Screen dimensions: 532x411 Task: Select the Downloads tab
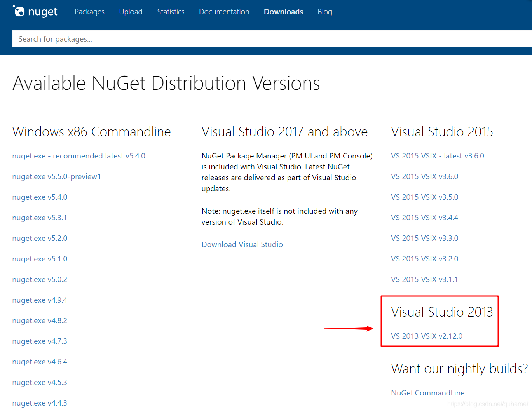coord(283,12)
